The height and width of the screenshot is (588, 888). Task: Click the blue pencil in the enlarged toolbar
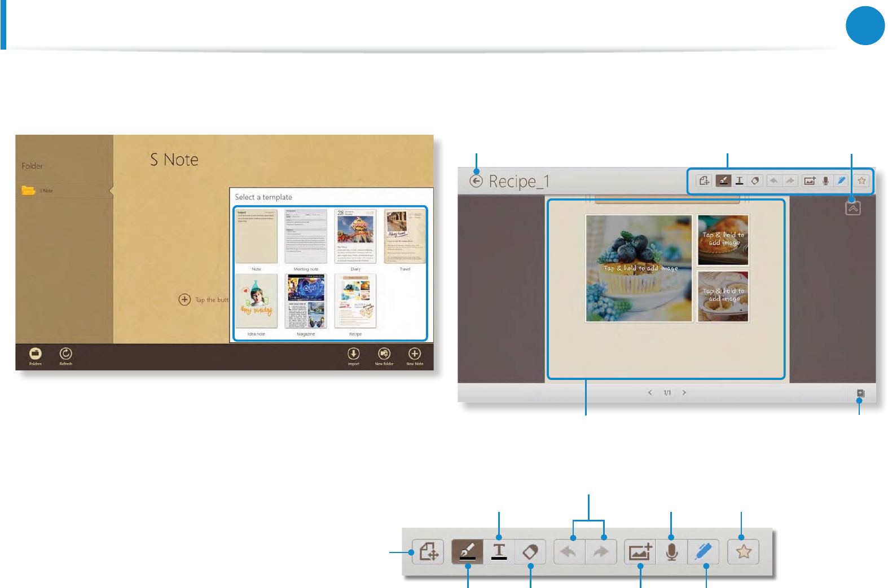click(x=704, y=552)
